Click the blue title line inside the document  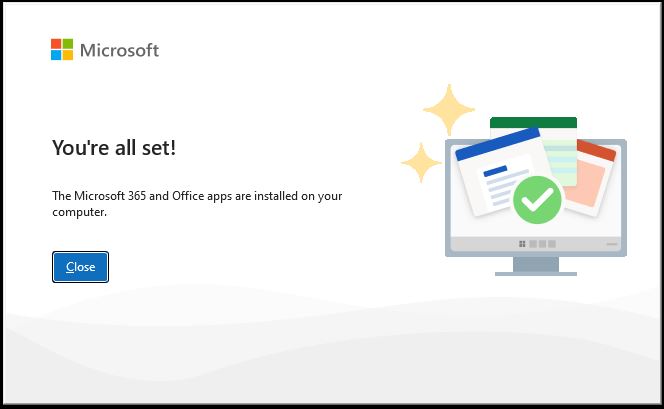tap(495, 171)
